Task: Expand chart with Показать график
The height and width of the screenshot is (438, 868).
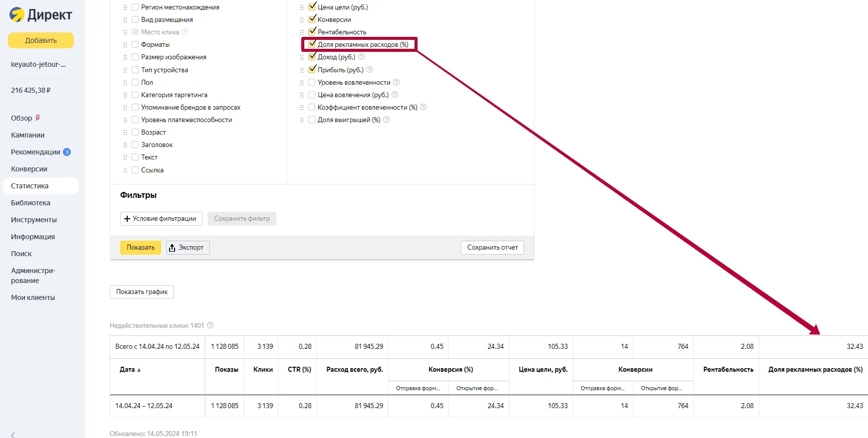Action: [142, 292]
